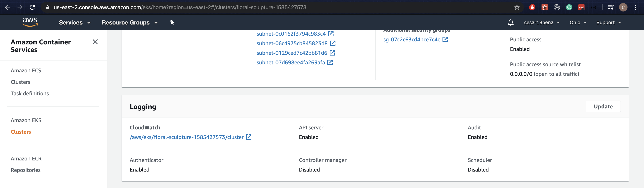Open subnet-0c0162f3794c983c4 link
This screenshot has width=644, height=188.
(291, 34)
